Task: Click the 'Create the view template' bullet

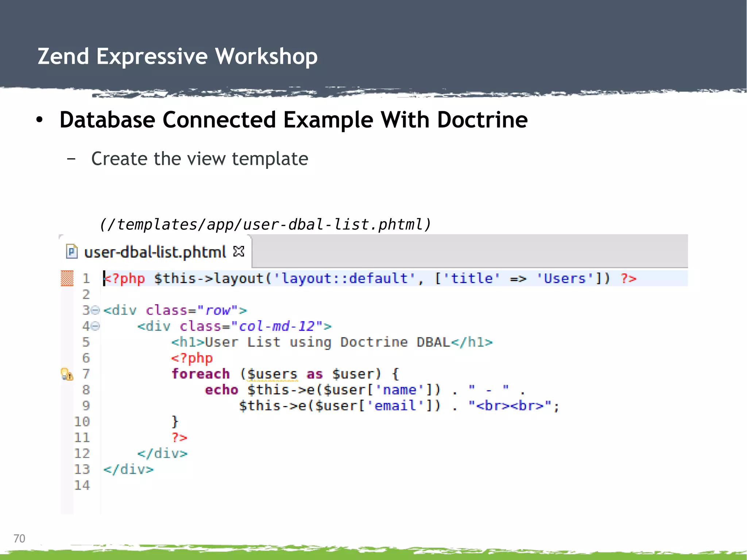Action: click(x=200, y=159)
